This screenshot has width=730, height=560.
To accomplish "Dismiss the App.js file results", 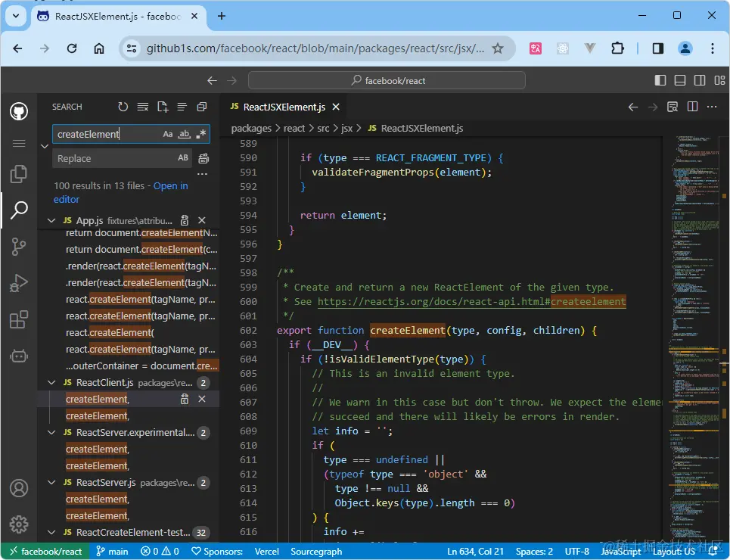I will pyautogui.click(x=202, y=220).
